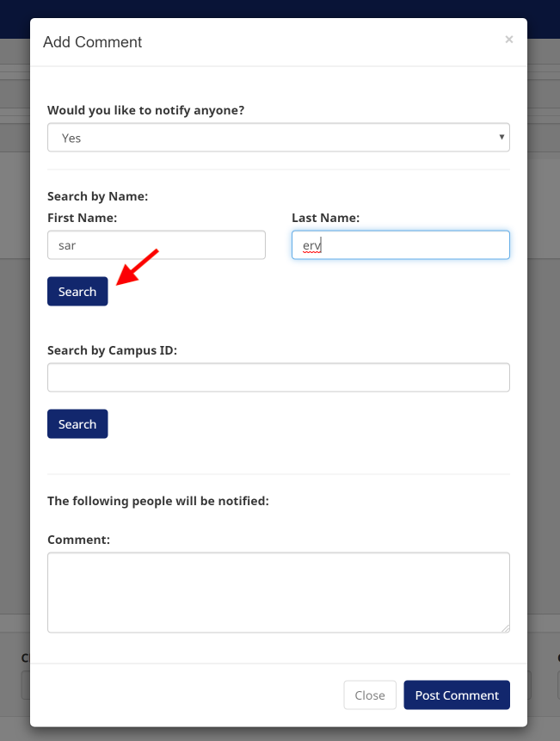560x741 pixels.
Task: Click Search under the name fields
Action: (77, 291)
